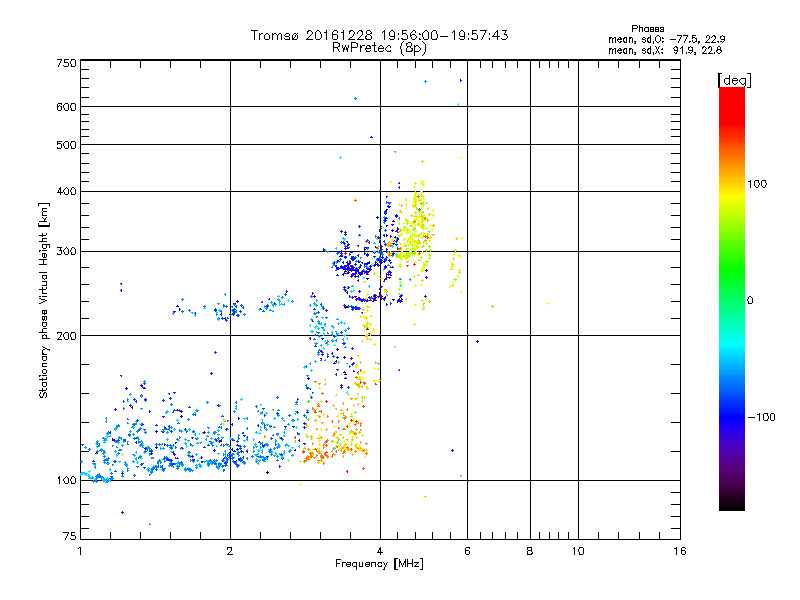Screen dimensions: 800x600
Task: Click the 'RwPretec (8p)' subtitle
Action: (x=379, y=48)
